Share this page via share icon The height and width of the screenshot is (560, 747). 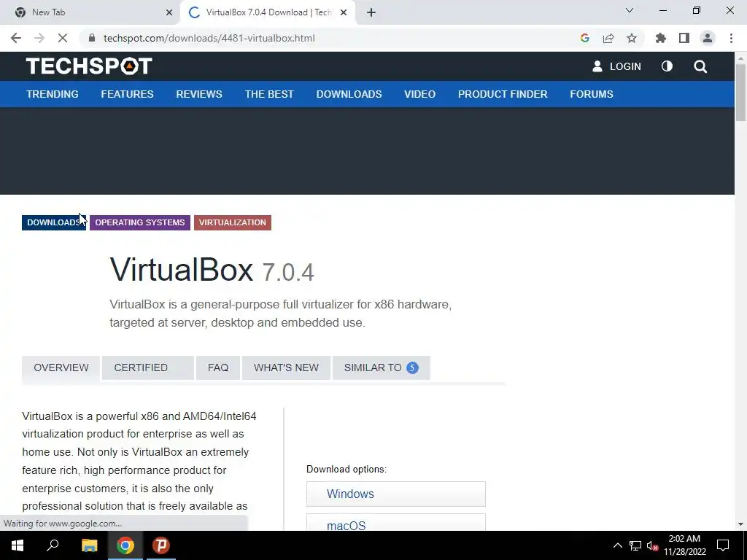click(608, 38)
